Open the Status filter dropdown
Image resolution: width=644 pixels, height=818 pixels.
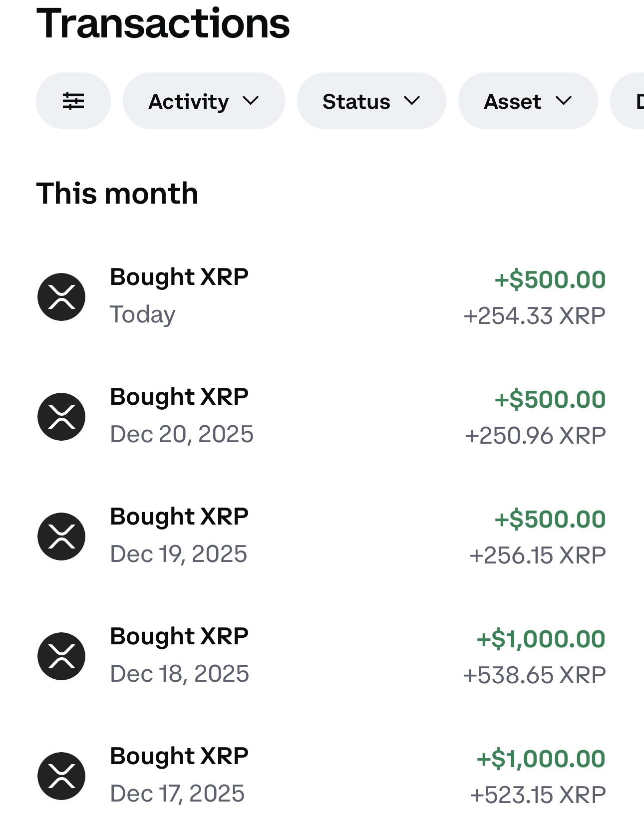click(371, 101)
